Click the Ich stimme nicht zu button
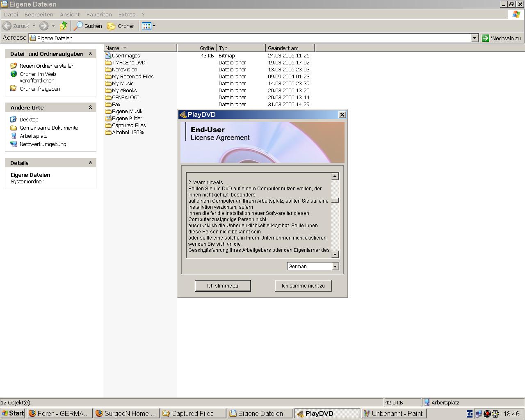 303,286
